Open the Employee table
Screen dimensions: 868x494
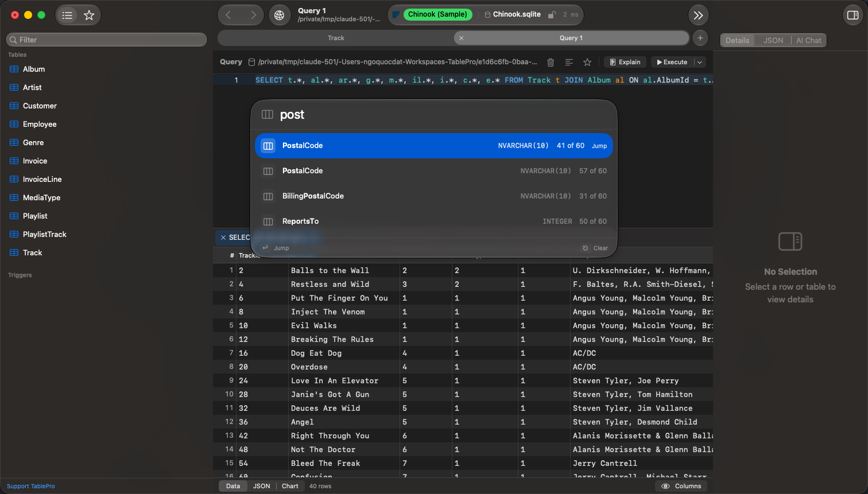[40, 124]
